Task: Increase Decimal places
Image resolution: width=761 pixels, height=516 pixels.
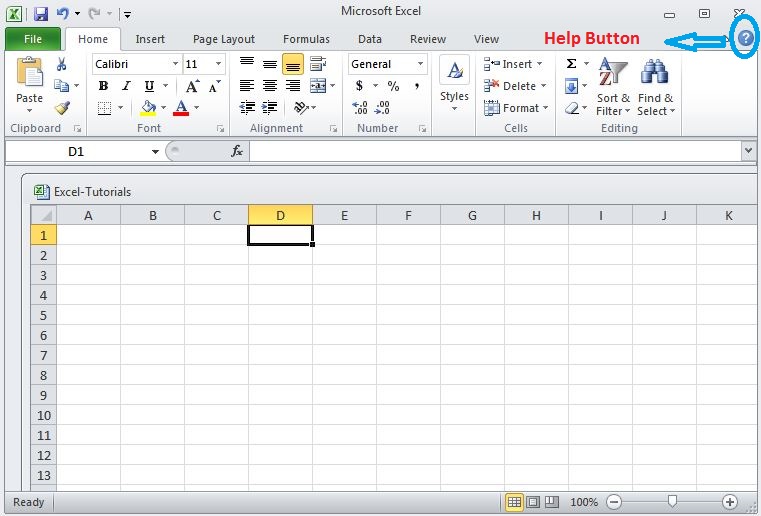Action: [360, 107]
